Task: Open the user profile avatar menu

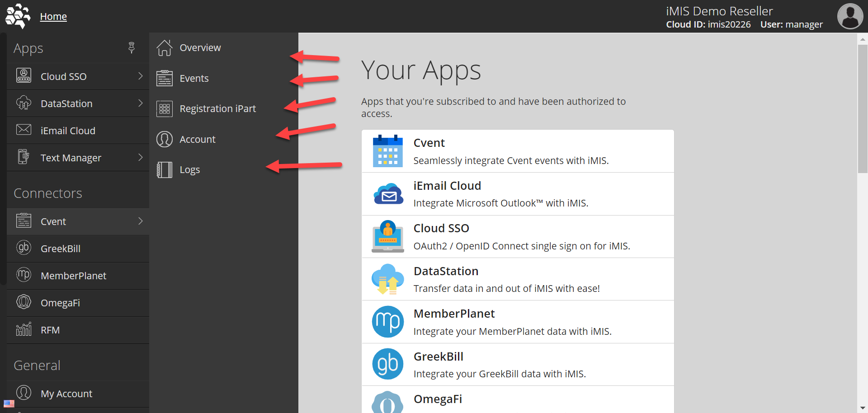Action: coord(850,16)
